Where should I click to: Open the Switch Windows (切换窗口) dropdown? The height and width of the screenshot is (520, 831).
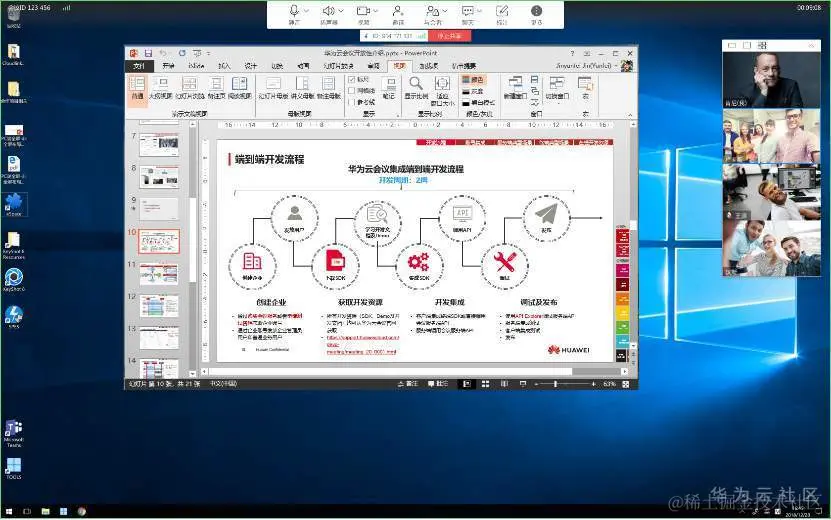click(557, 89)
